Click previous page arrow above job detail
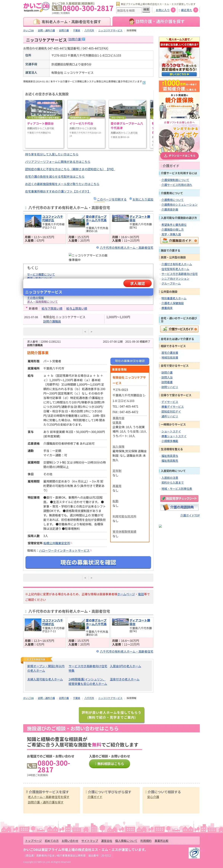Viewport: 223px width, 868px height. pos(85,332)
